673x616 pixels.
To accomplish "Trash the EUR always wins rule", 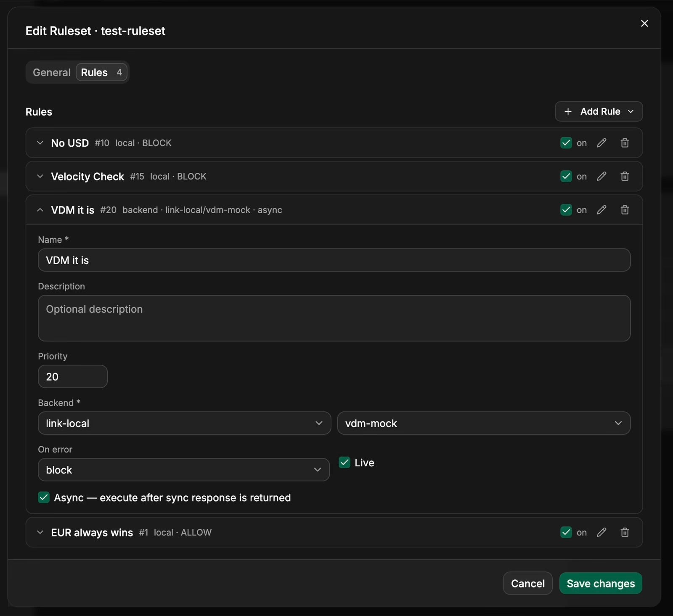I will 625,532.
